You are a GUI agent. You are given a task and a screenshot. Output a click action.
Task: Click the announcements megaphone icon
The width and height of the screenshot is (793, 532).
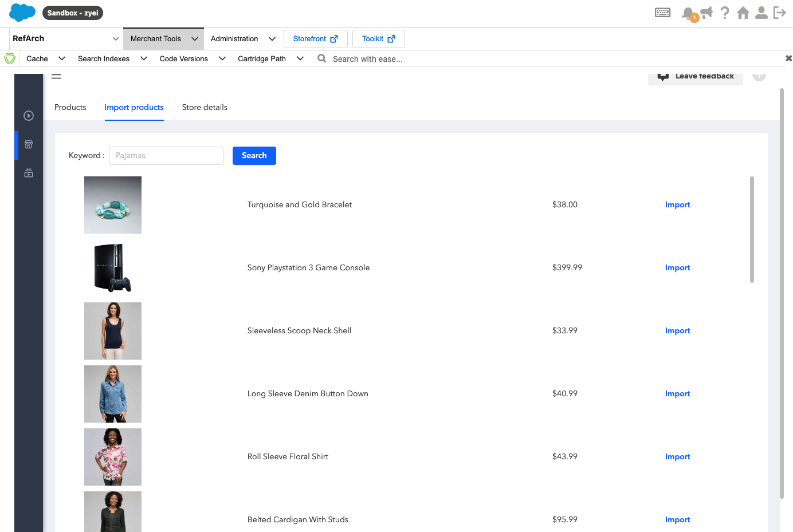(x=706, y=13)
